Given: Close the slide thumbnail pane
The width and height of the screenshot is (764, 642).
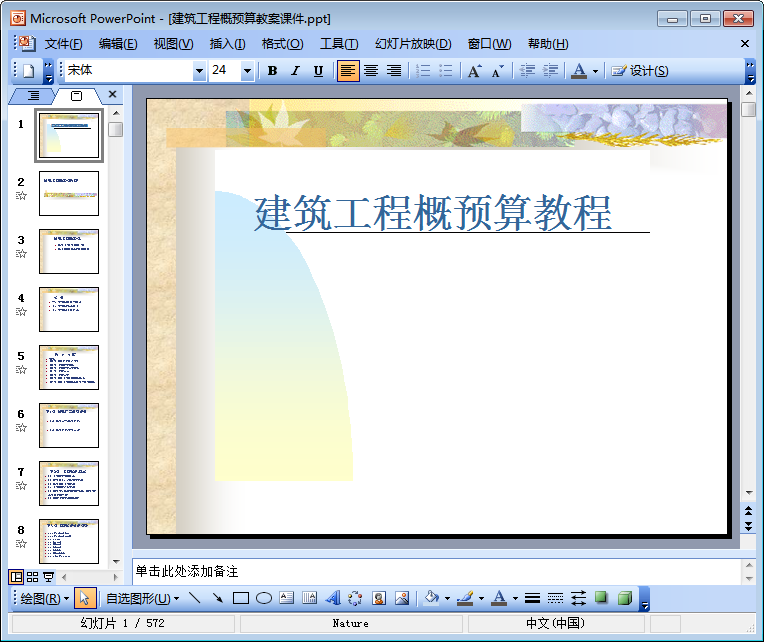Looking at the screenshot, I should point(113,94).
